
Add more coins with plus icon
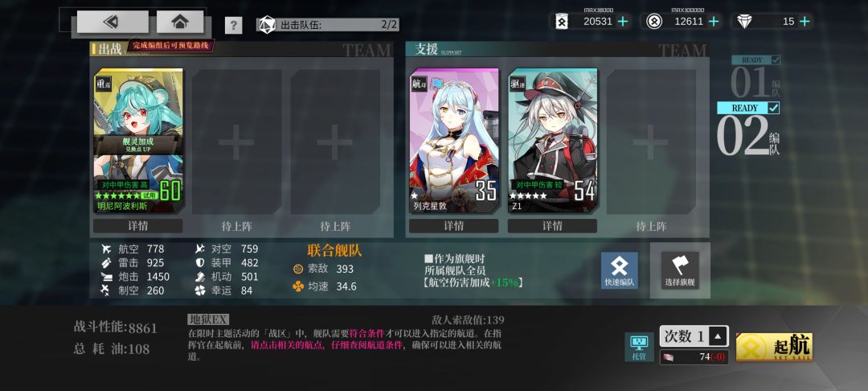(x=714, y=21)
